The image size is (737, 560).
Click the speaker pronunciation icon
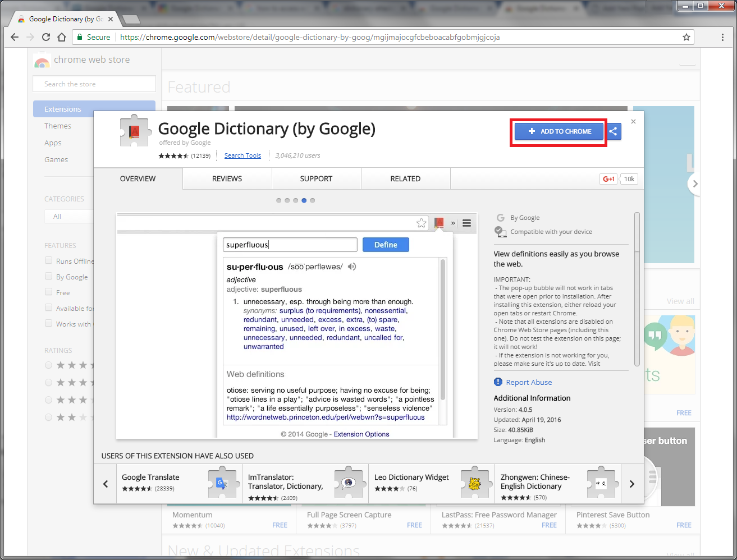tap(352, 267)
